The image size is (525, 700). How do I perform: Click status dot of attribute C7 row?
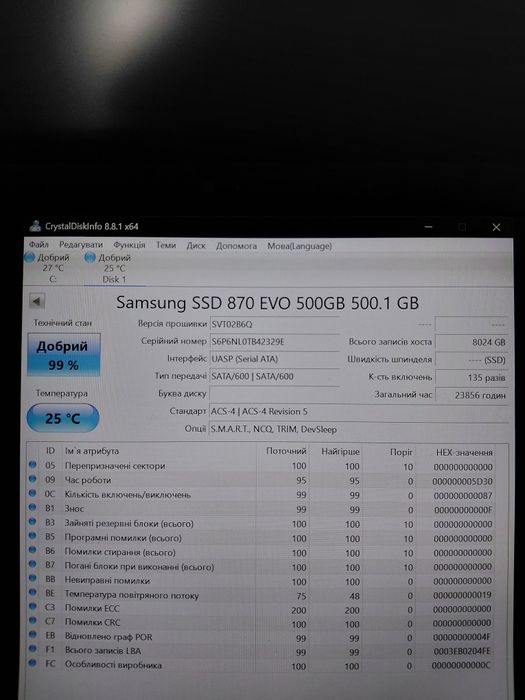coord(32,621)
